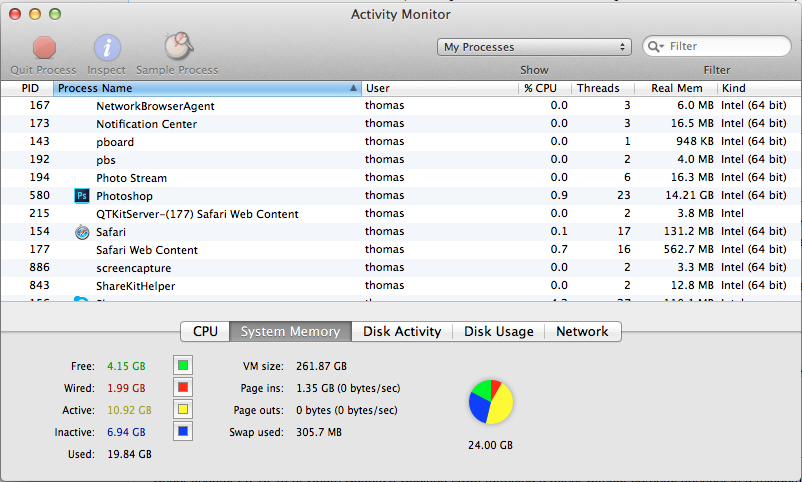Click the Sample Process icon

tap(178, 46)
